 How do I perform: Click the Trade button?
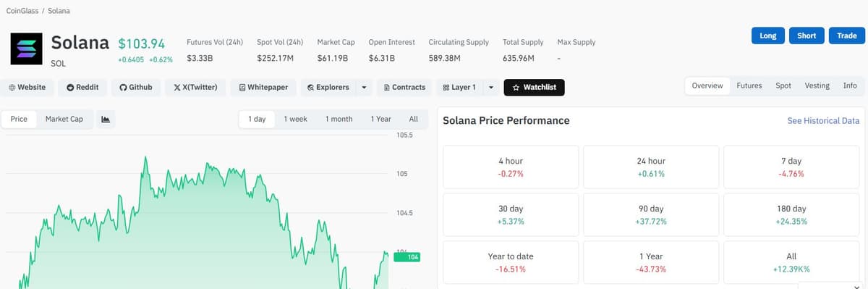pos(846,35)
